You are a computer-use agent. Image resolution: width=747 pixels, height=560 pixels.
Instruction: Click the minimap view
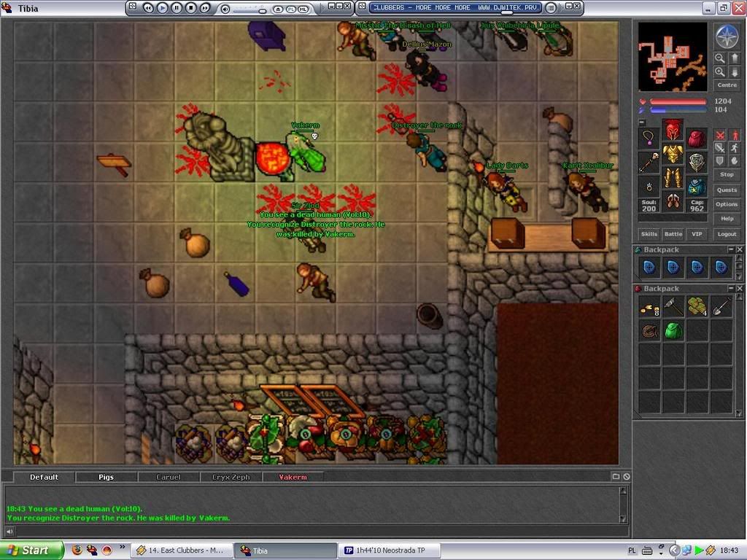point(673,57)
